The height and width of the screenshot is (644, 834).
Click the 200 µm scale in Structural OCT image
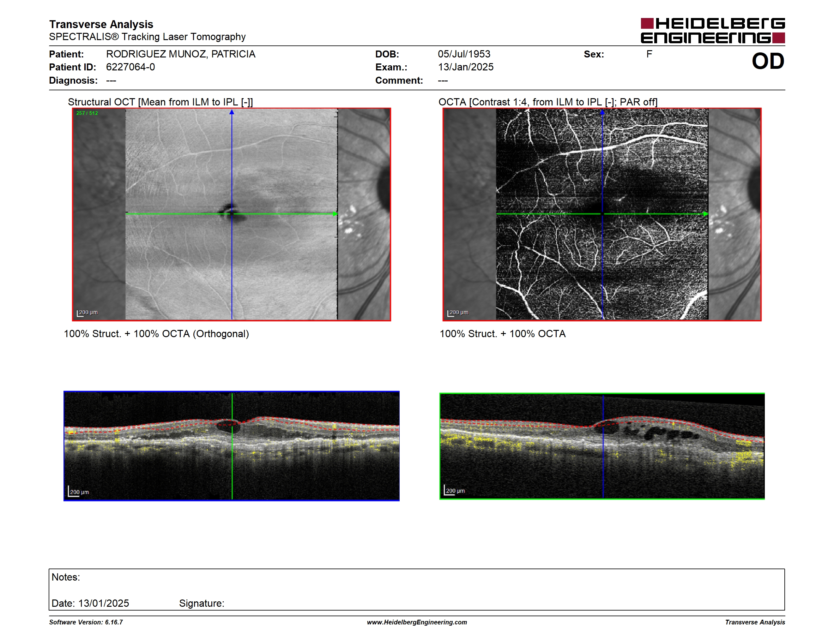pyautogui.click(x=88, y=313)
